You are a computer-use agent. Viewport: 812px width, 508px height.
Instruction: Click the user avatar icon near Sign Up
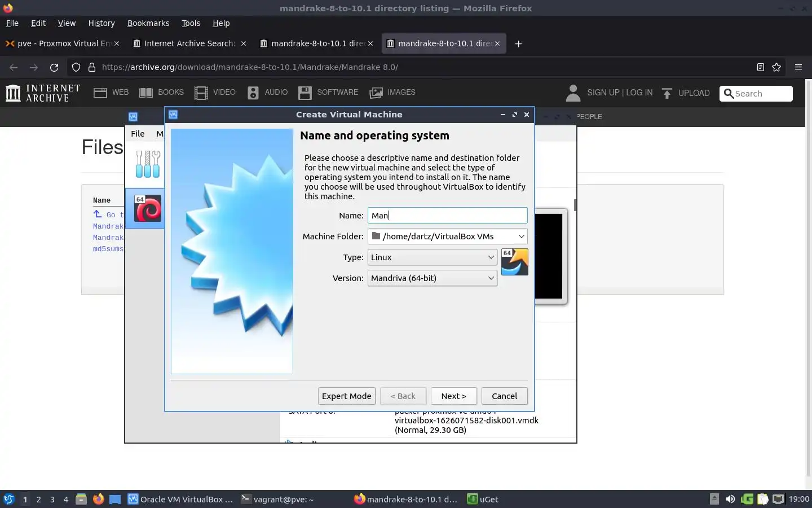pos(573,93)
